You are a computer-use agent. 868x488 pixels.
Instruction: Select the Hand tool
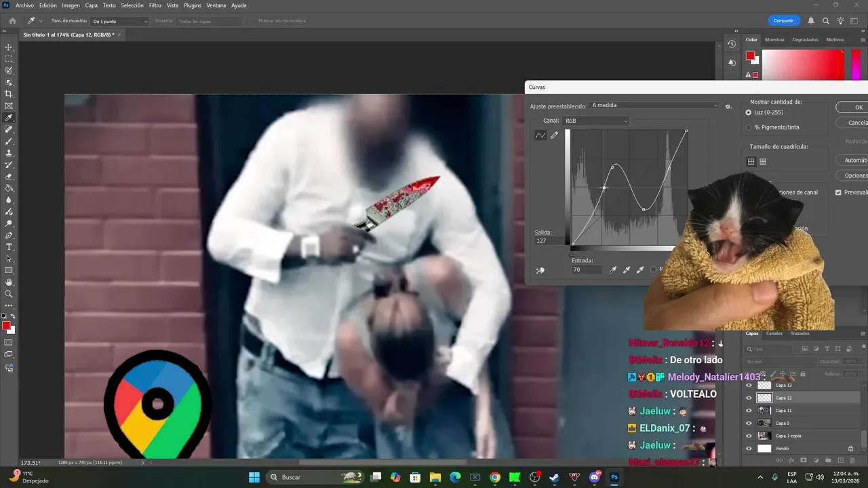9,282
